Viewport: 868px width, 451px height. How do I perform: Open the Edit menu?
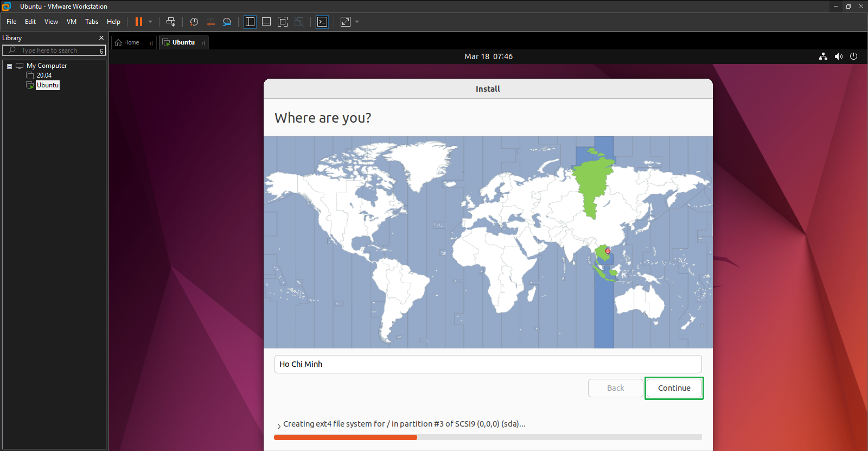[x=30, y=22]
